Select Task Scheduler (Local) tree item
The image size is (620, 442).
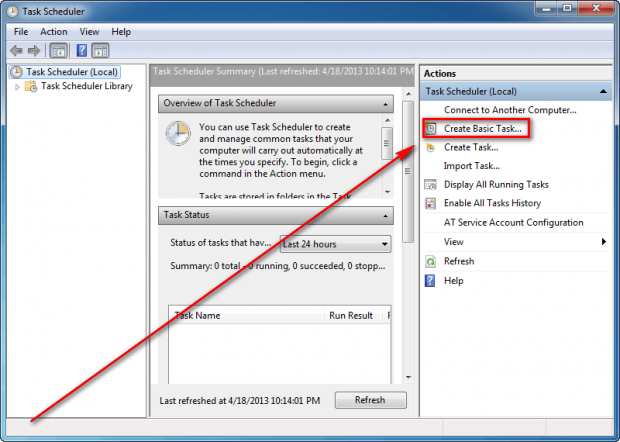72,72
